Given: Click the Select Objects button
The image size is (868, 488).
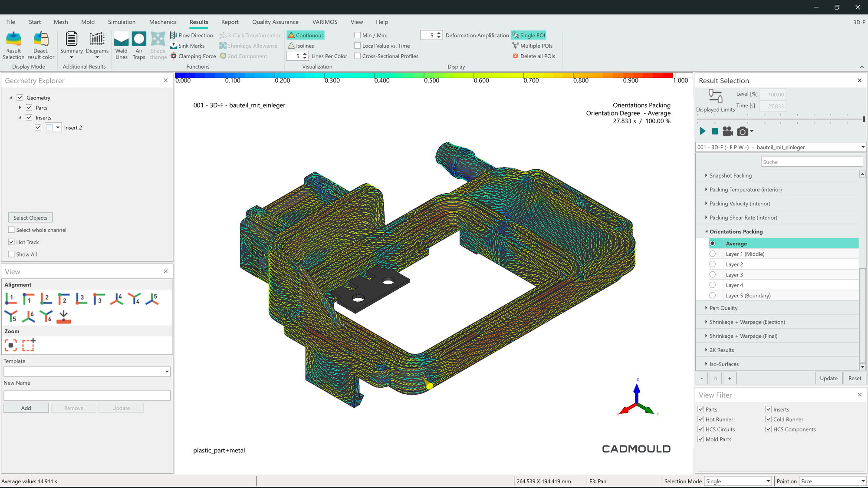Looking at the screenshot, I should pos(30,218).
